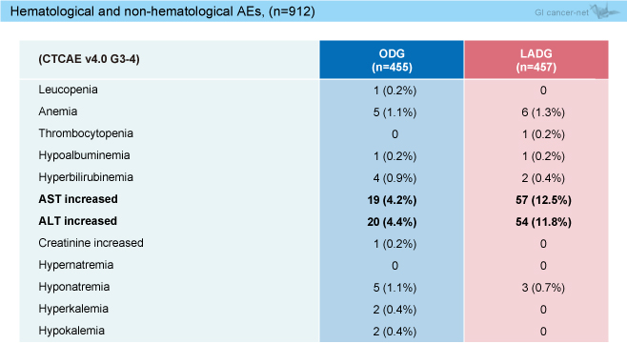The height and width of the screenshot is (364, 627).
Task: Click the bold ALT increased label
Action: coord(77,221)
